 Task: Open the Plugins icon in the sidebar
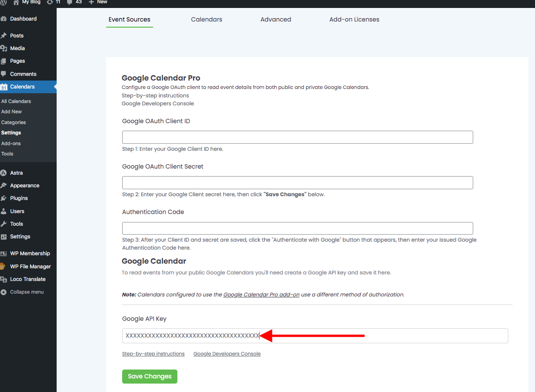tap(5, 198)
